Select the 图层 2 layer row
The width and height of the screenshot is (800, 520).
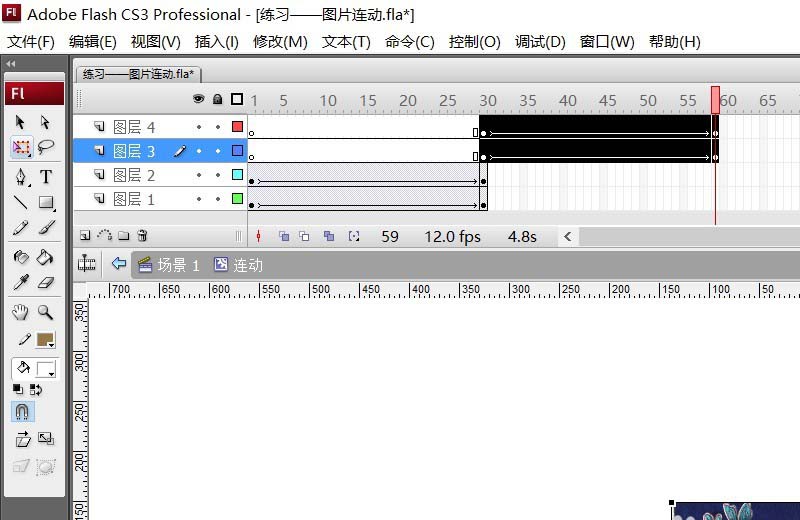(160, 175)
